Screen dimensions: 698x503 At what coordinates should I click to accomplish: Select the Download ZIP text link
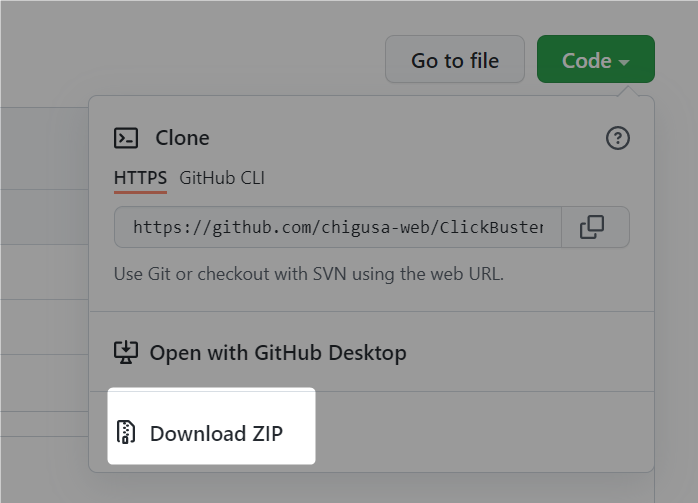click(216, 434)
